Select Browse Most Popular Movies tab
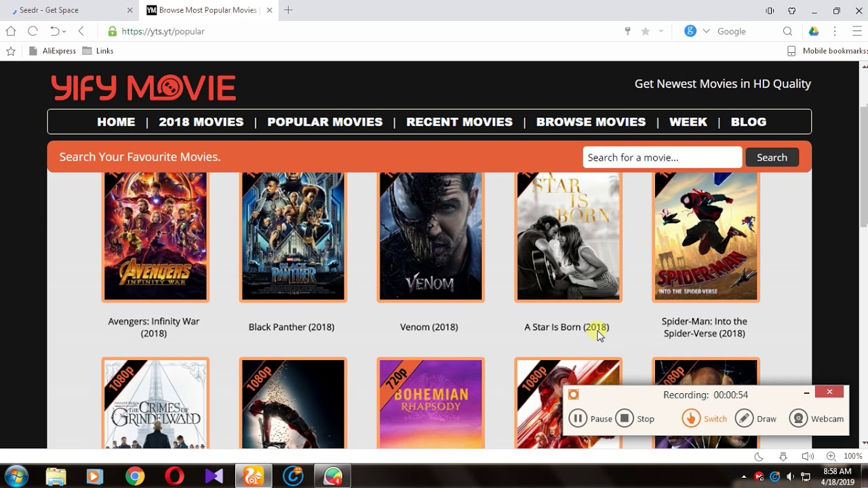The image size is (868, 488). [208, 10]
